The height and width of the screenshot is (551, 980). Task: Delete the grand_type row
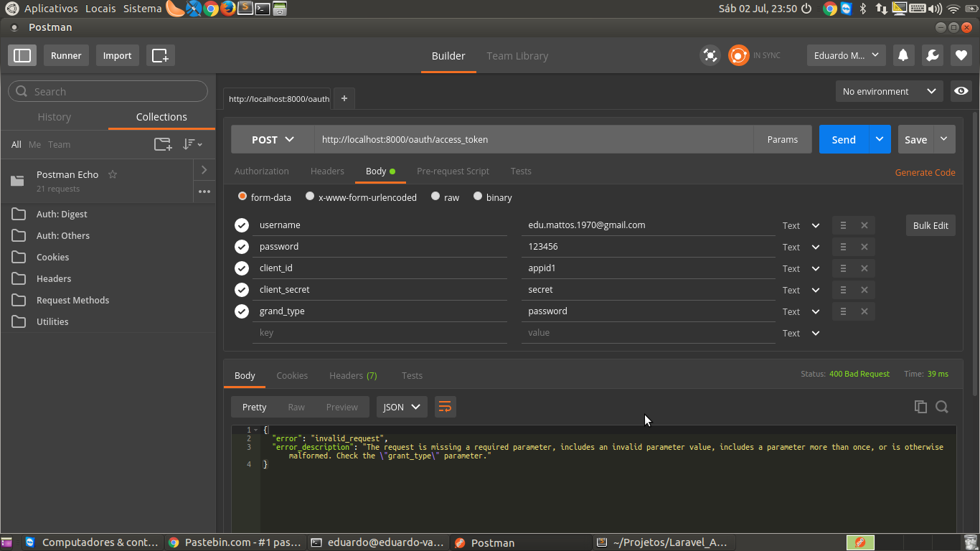pos(864,311)
